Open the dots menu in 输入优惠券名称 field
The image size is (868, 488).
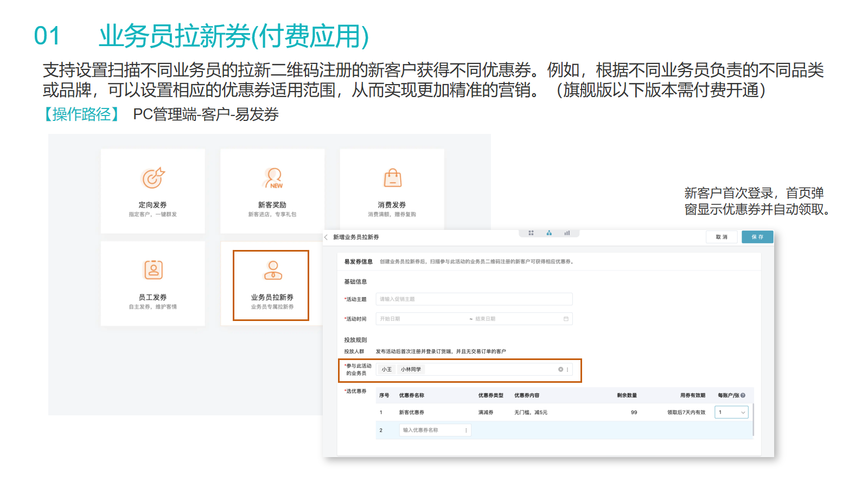point(466,430)
